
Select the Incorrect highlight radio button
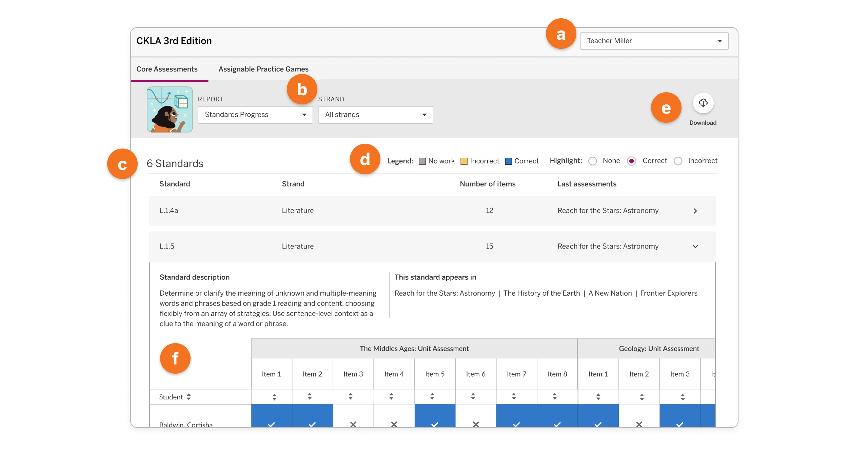click(678, 161)
